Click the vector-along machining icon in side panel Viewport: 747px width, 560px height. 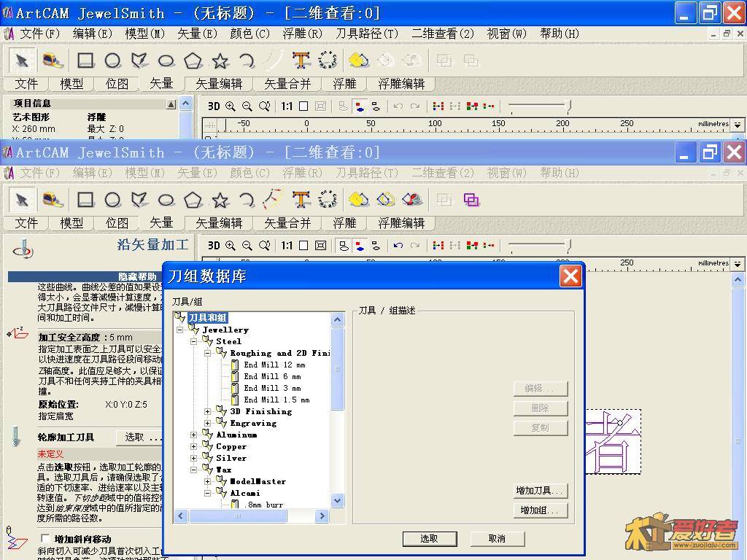tap(23, 249)
